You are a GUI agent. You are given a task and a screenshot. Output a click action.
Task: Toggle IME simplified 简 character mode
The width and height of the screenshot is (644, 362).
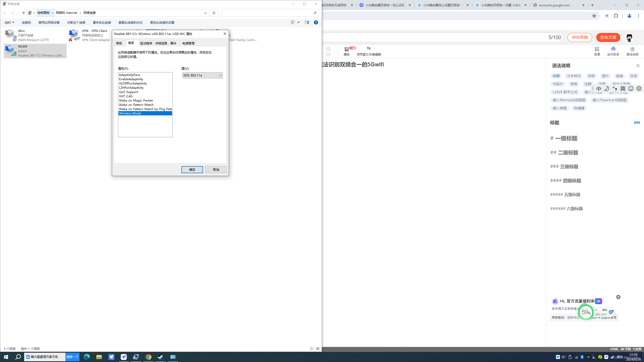[623, 88]
